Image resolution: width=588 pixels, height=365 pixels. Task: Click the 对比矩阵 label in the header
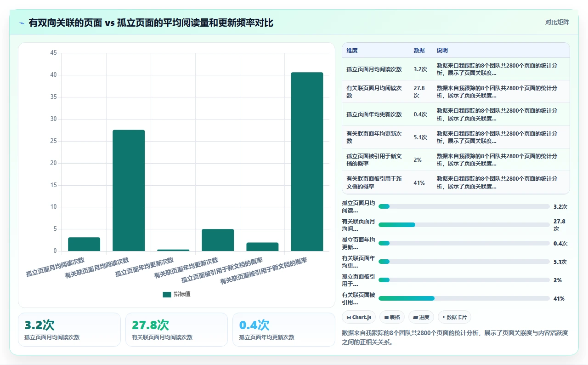click(557, 22)
